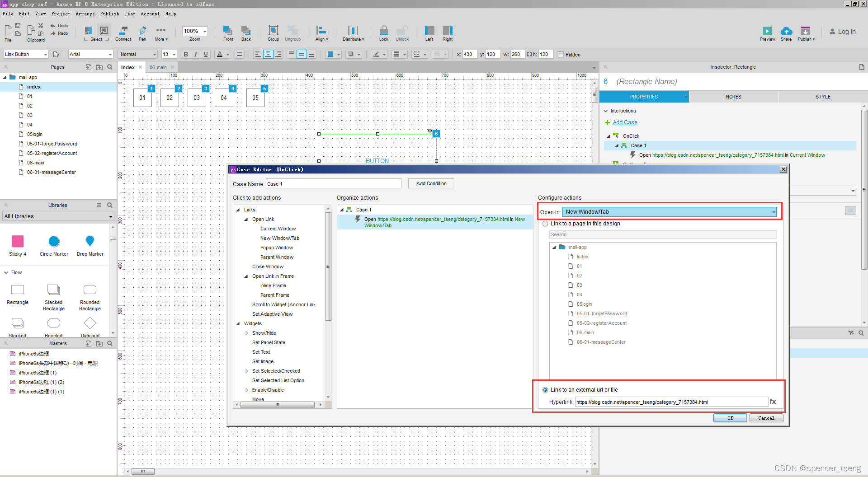Add a new page in Pages panel
This screenshot has height=477, width=868.
(x=89, y=67)
